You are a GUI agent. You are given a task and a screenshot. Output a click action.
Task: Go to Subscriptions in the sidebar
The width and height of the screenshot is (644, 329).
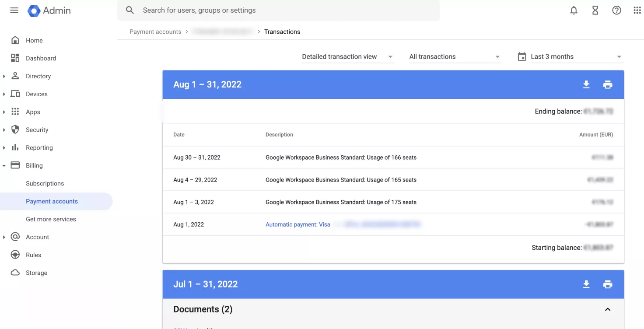(45, 184)
